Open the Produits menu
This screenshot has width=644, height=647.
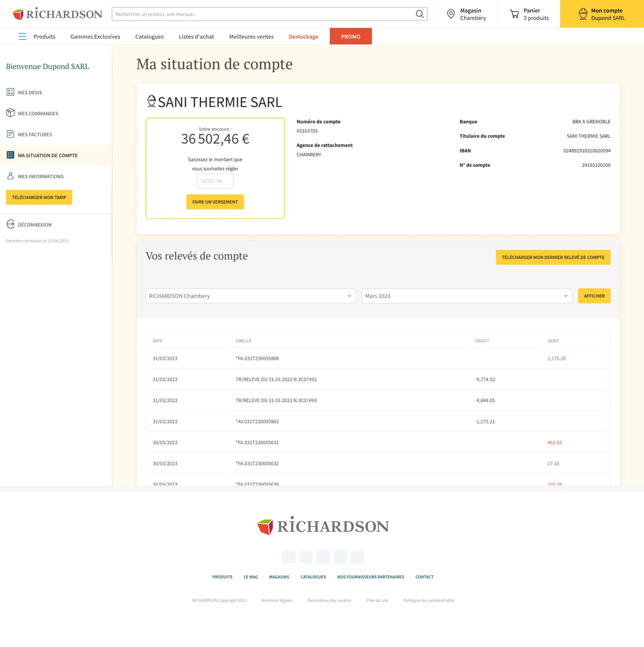[x=44, y=37]
